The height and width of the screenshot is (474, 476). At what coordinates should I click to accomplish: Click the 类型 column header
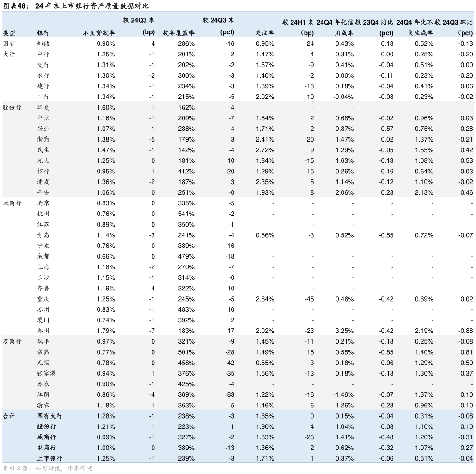pyautogui.click(x=9, y=33)
